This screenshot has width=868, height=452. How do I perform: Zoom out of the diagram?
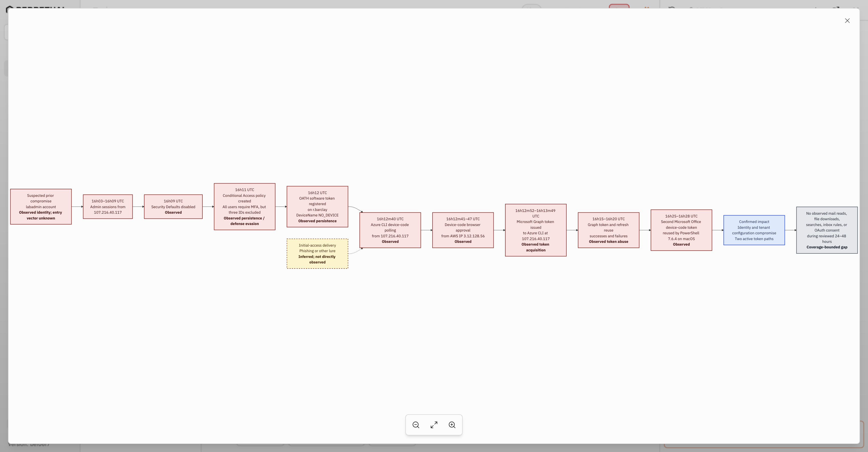[416, 425]
